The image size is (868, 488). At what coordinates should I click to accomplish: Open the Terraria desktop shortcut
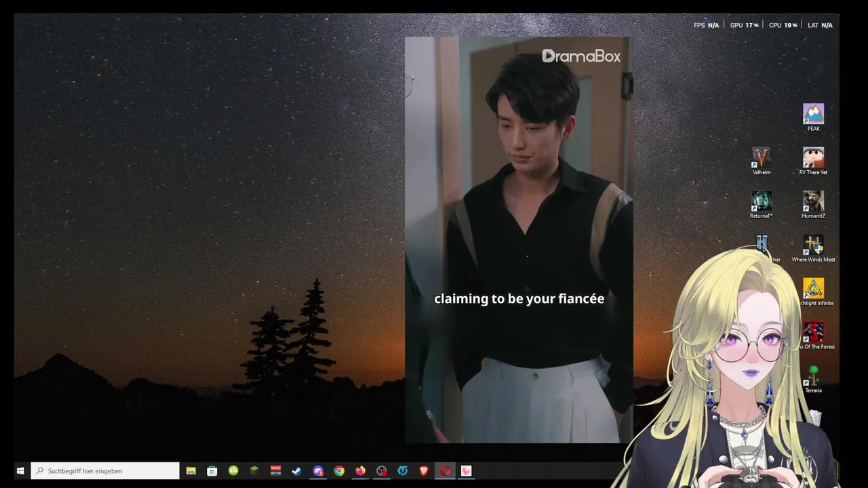click(x=813, y=380)
